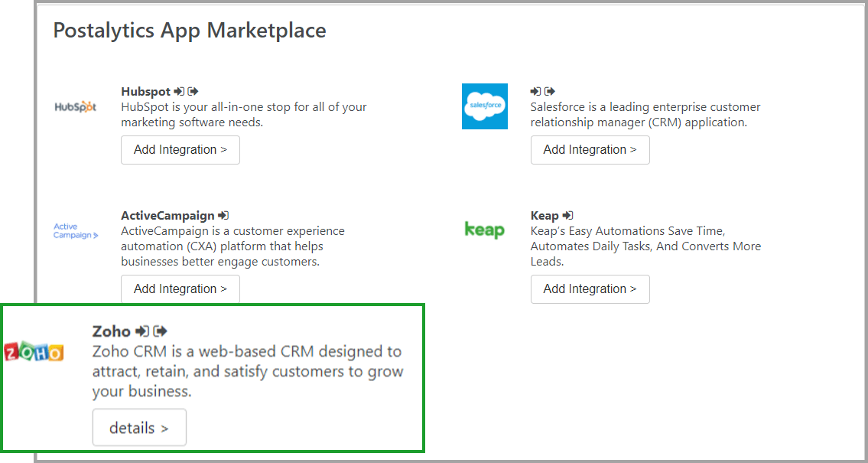The width and height of the screenshot is (868, 463).
Task: Click the Zoho logo
Action: [34, 352]
